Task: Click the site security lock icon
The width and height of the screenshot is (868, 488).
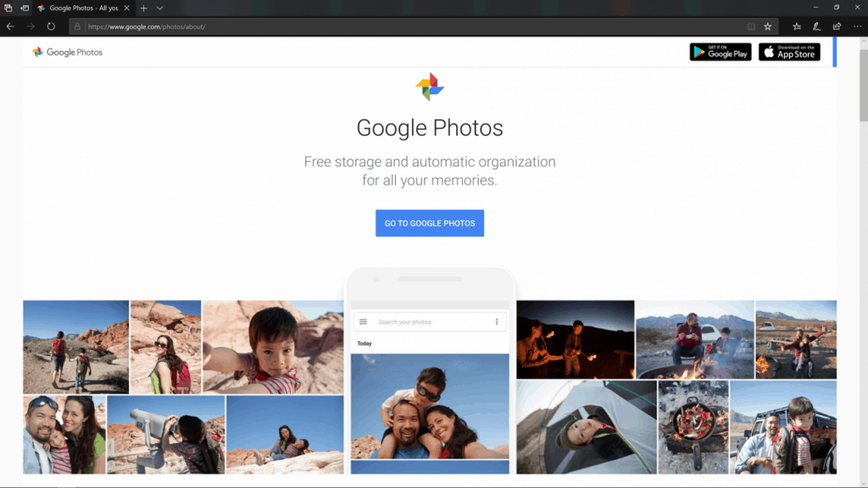Action: (x=77, y=26)
